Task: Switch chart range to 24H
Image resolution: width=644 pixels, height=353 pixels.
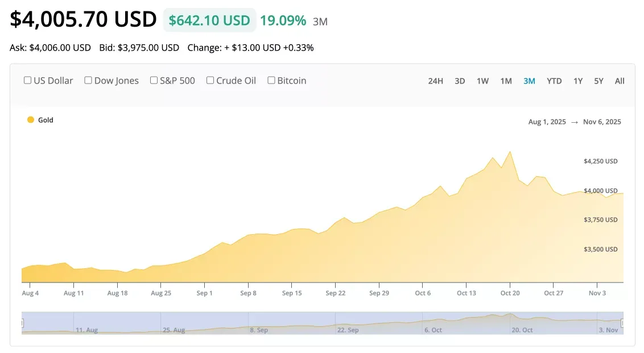Action: coord(435,81)
